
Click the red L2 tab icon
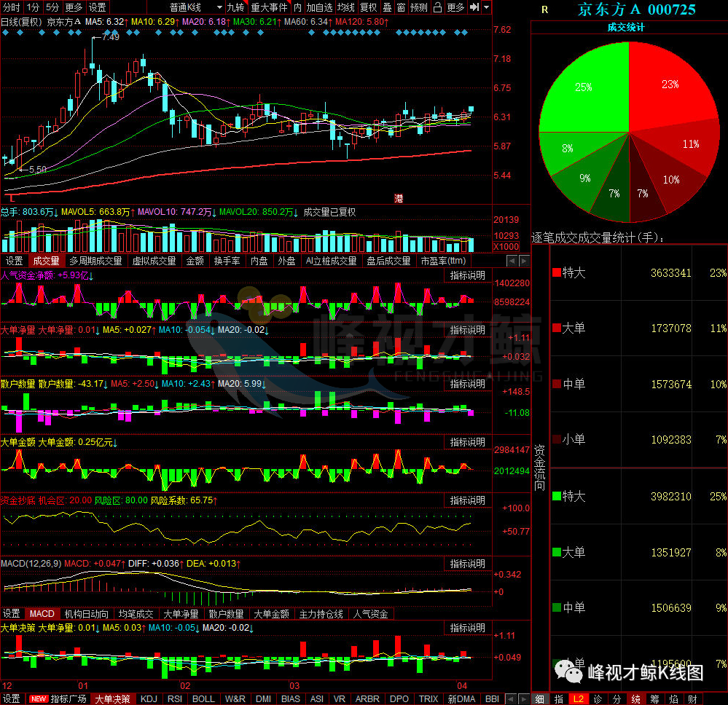[x=579, y=698]
